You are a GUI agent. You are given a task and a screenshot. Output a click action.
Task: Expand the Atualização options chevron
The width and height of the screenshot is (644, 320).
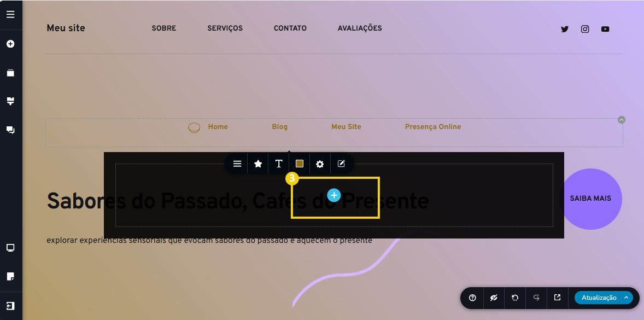(x=627, y=298)
